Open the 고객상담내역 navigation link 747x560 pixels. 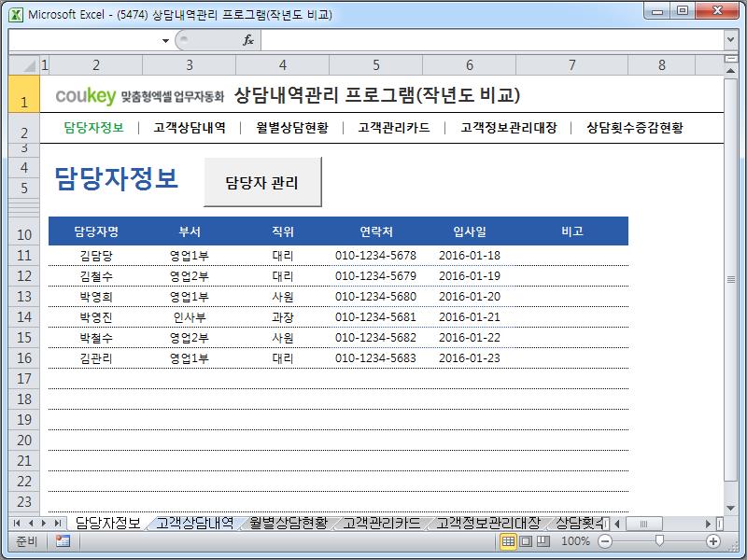190,127
